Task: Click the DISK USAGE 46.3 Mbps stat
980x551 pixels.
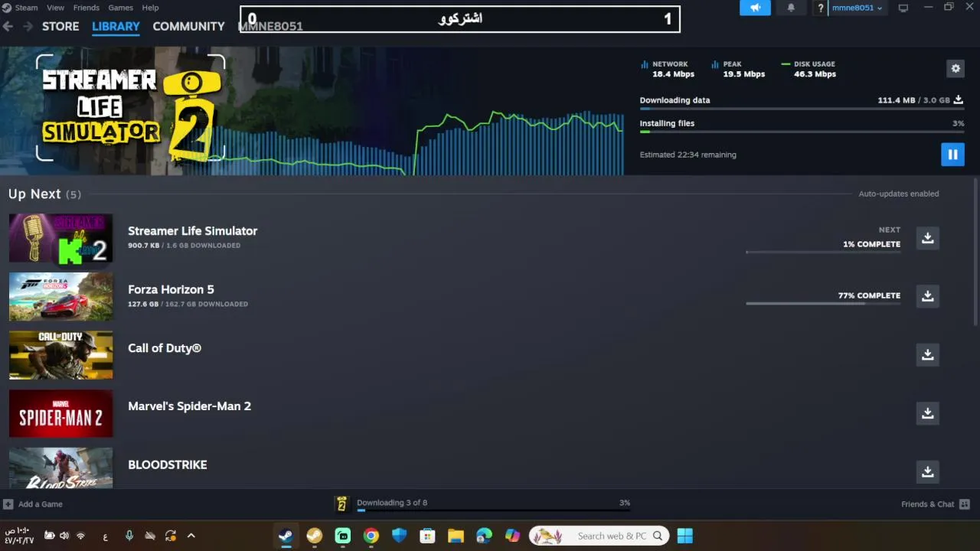Action: (x=809, y=69)
